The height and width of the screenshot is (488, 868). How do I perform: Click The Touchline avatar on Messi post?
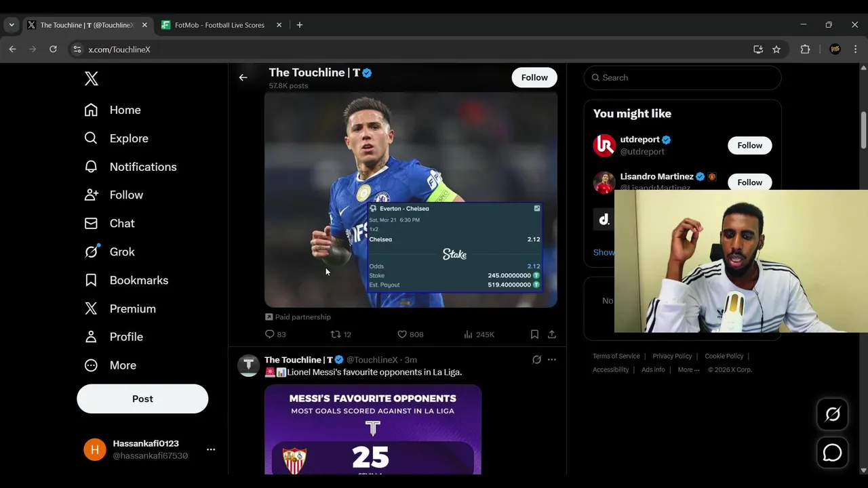click(248, 365)
